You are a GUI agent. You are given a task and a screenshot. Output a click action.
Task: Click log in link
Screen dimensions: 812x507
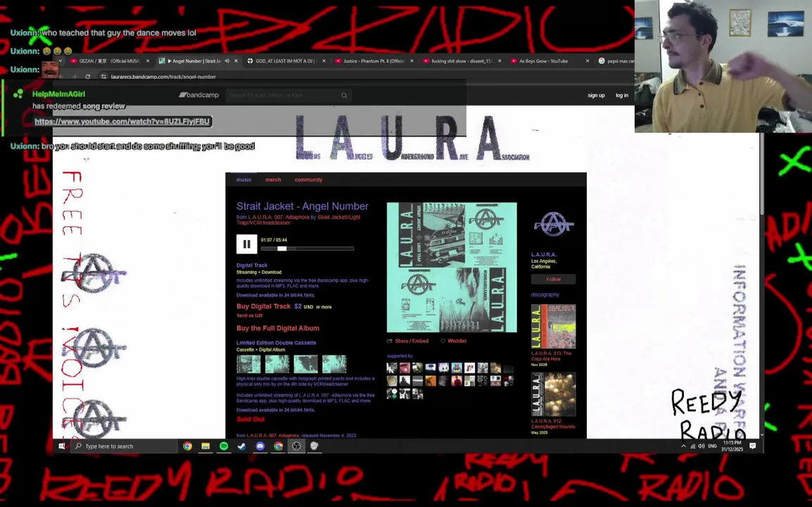(x=621, y=95)
